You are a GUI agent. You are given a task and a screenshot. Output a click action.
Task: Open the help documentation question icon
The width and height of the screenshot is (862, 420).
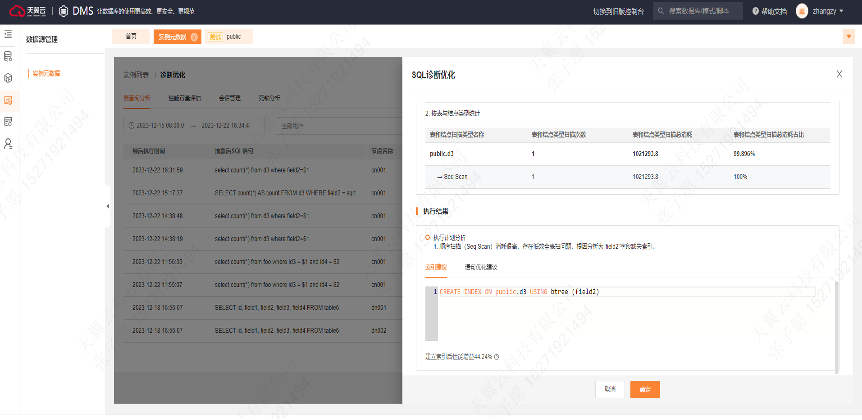755,11
